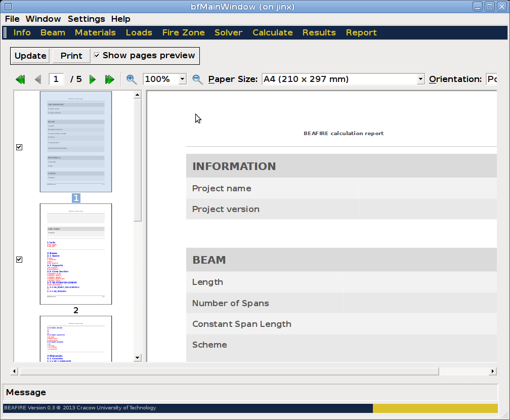Toggle Show pages preview checkbox
The width and height of the screenshot is (510, 420).
(x=97, y=56)
